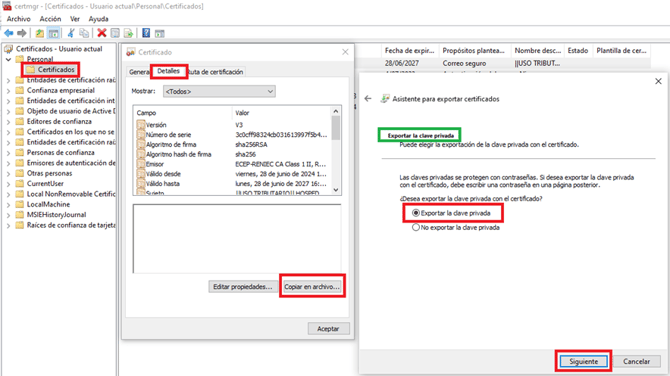
Task: Click the Forward arrow in certmgr toolbar
Action: click(x=21, y=33)
